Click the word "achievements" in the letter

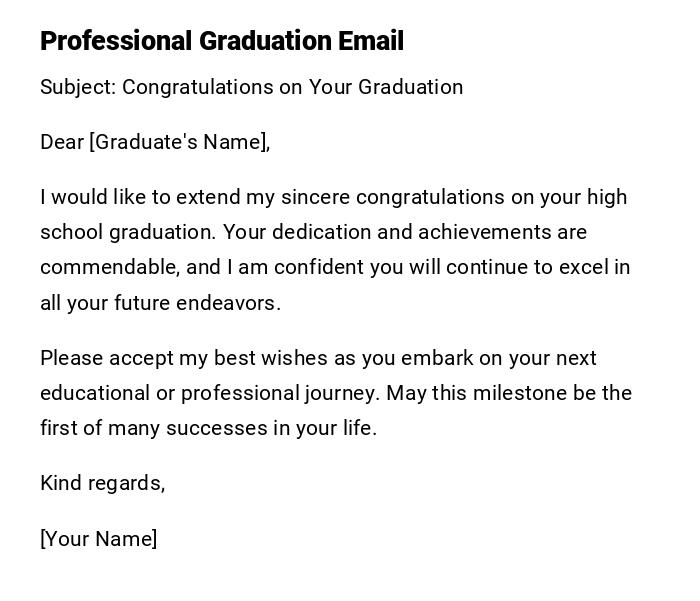point(480,232)
